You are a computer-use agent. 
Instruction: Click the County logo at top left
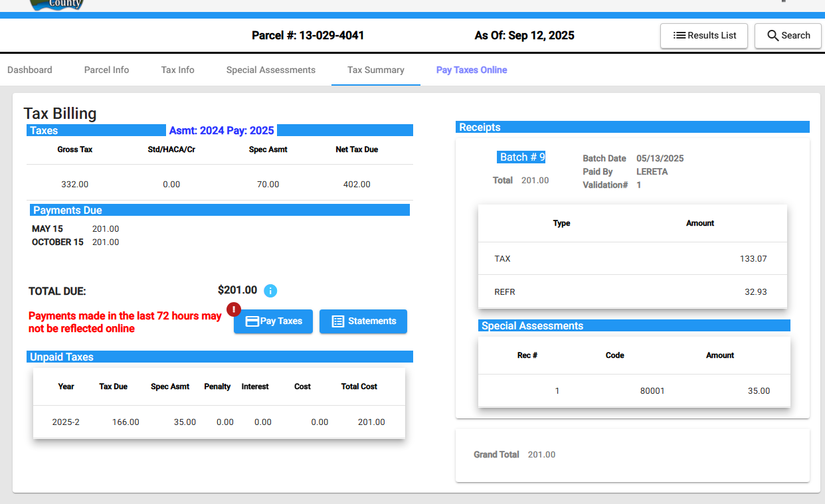pos(57,4)
